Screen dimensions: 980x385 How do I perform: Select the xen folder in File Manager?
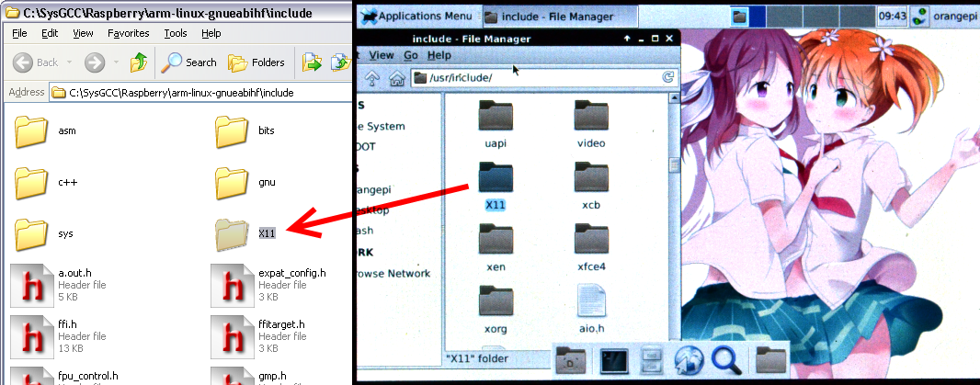pyautogui.click(x=496, y=248)
